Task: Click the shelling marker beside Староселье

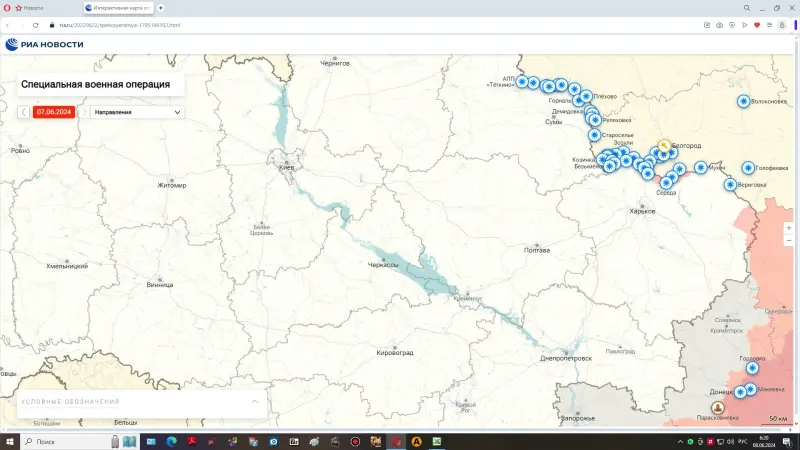Action: click(594, 135)
